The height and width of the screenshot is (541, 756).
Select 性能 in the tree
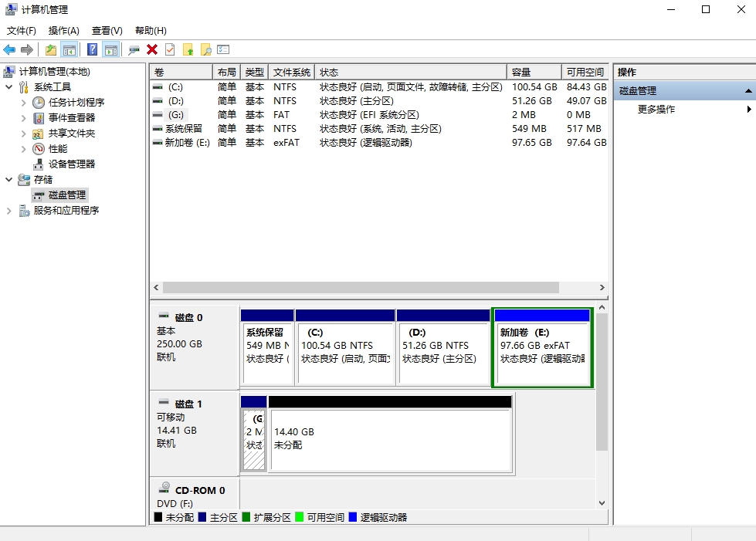pyautogui.click(x=57, y=148)
